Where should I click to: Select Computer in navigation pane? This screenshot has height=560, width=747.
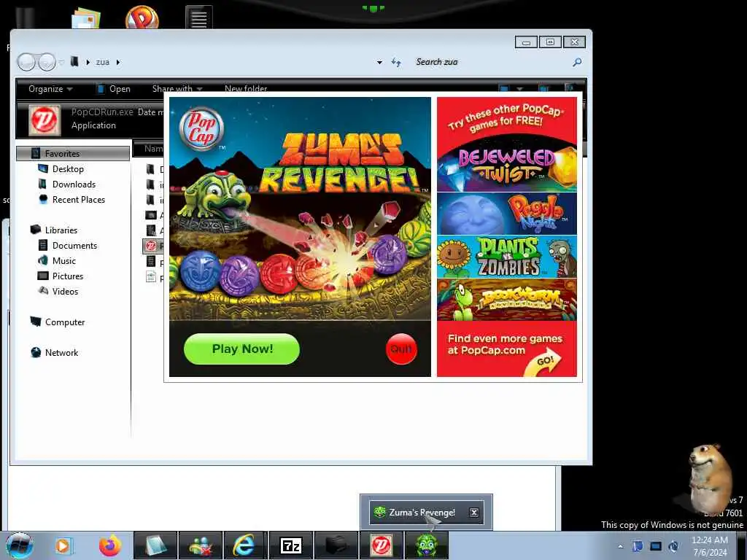pos(65,322)
